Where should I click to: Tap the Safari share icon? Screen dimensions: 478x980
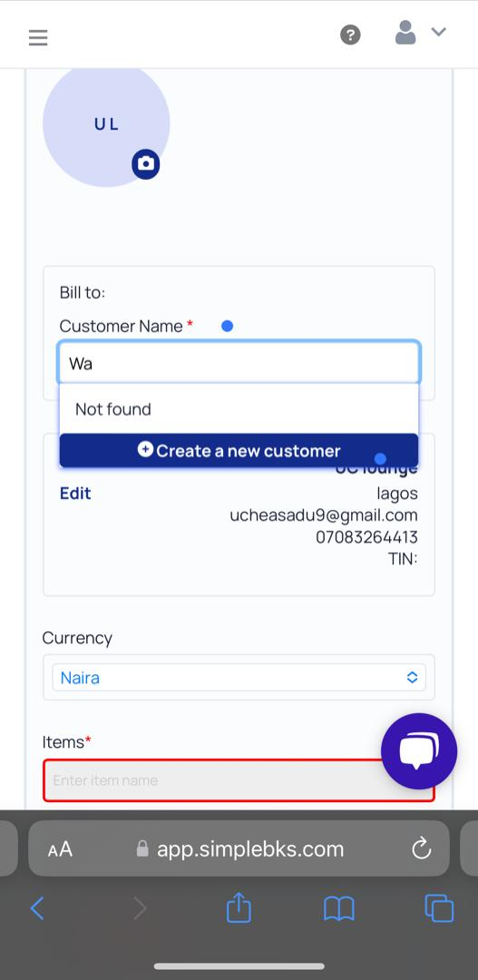pyautogui.click(x=239, y=906)
